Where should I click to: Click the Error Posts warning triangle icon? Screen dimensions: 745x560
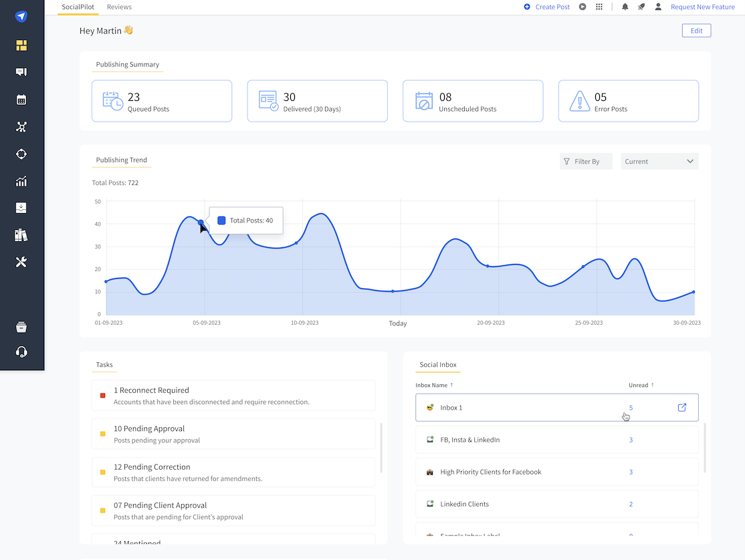580,101
